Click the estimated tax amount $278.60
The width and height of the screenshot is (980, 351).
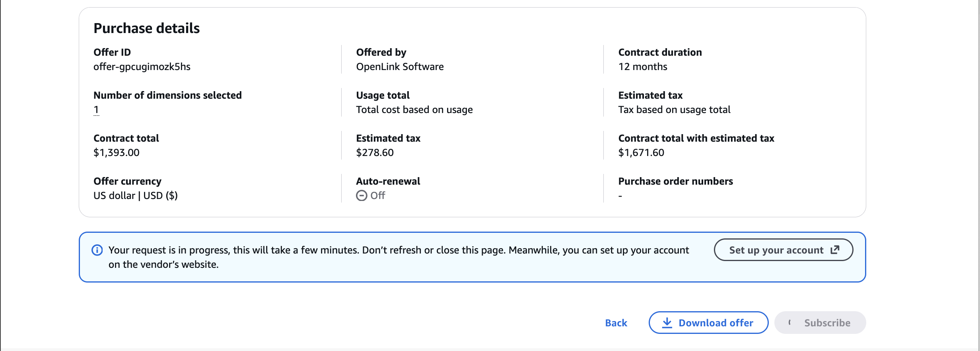(375, 152)
